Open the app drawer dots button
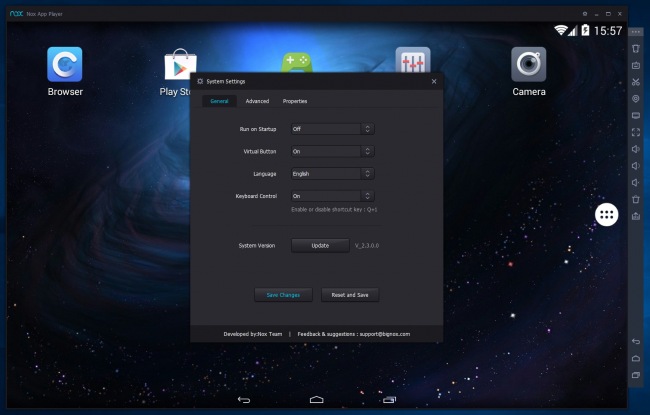 pos(606,215)
